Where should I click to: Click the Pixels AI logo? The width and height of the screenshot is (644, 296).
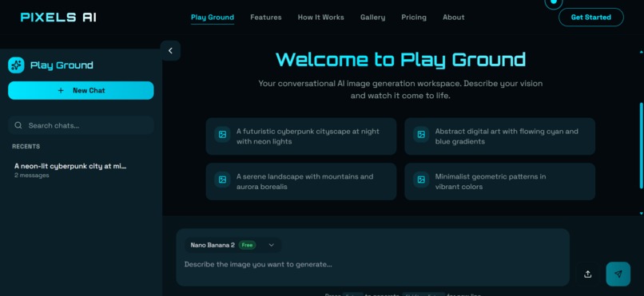click(58, 18)
